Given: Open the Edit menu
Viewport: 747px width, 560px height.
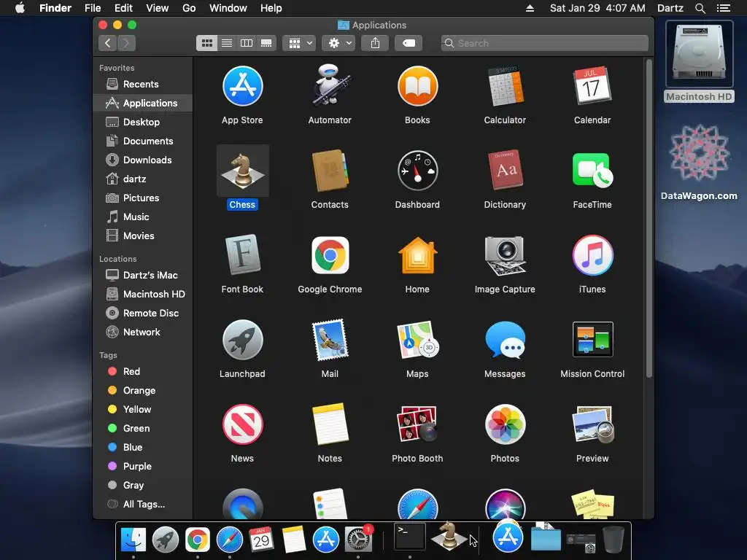Looking at the screenshot, I should 123,8.
